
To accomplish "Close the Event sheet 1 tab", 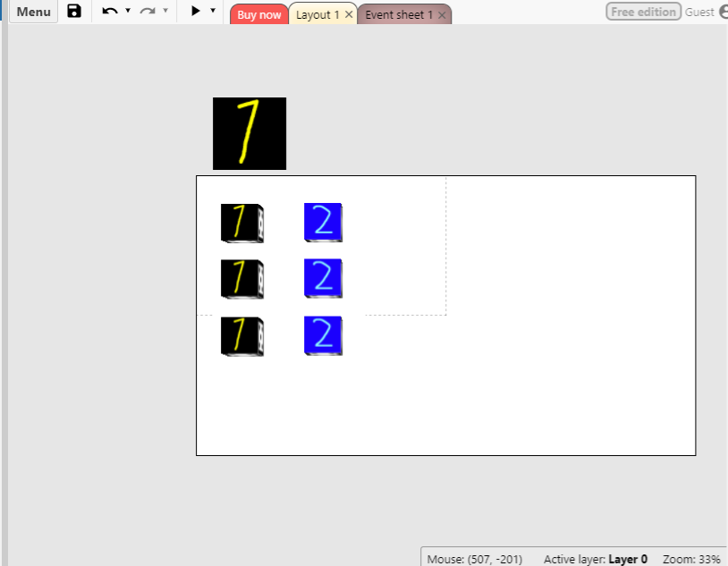I will (x=442, y=15).
